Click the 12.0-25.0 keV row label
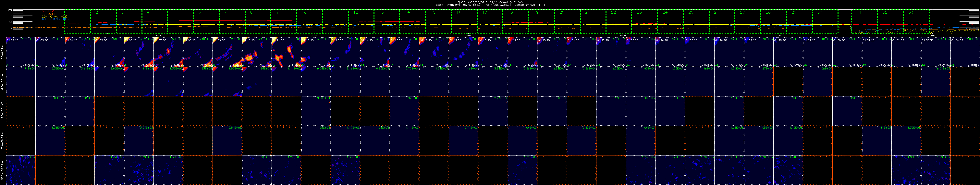Image resolution: width=980 pixels, height=185 pixels. pyautogui.click(x=3, y=111)
